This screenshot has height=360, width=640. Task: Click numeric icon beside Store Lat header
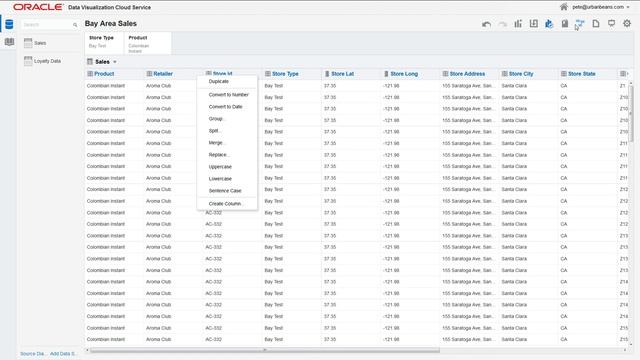pos(327,74)
